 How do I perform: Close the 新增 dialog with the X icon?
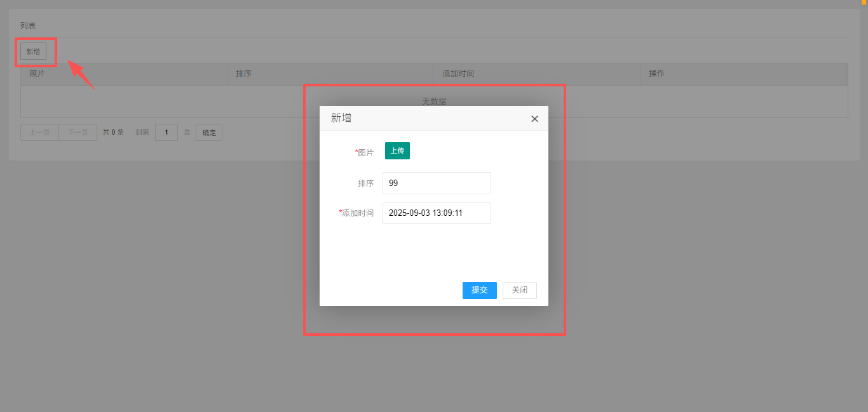(x=534, y=119)
